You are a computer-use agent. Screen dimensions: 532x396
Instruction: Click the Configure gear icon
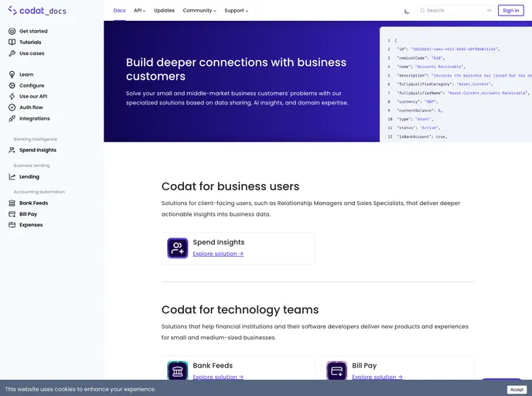(x=12, y=86)
